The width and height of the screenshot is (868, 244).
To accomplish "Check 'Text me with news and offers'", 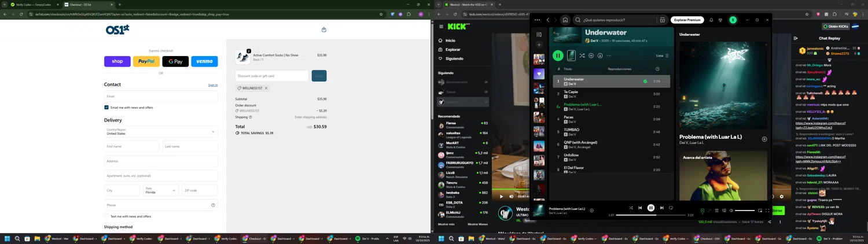I will [106, 216].
